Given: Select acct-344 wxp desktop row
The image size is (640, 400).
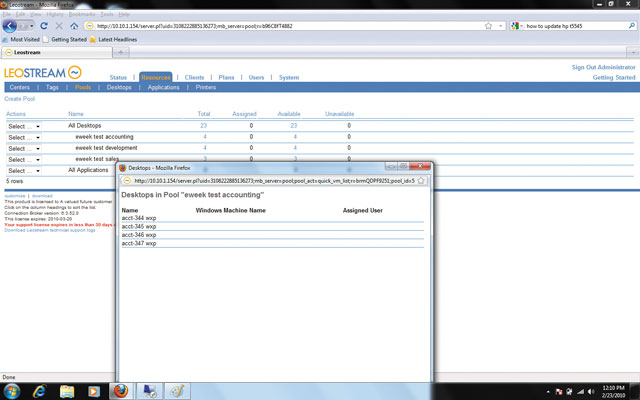Looking at the screenshot, I should [x=272, y=218].
